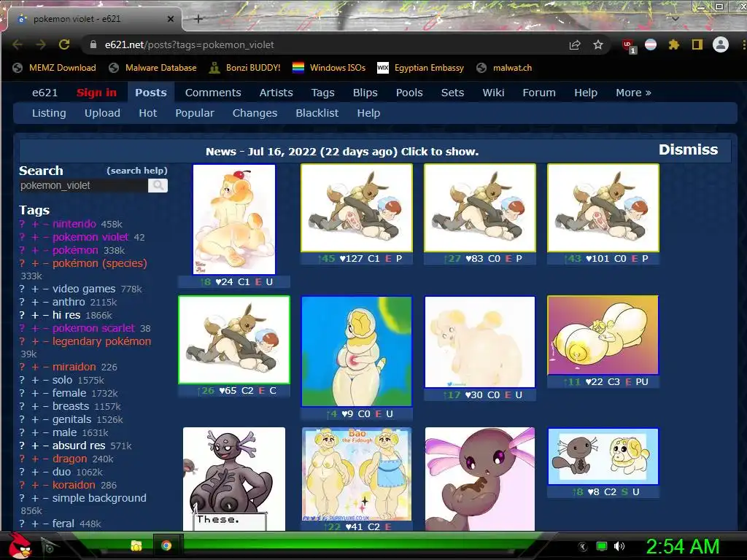
Task: Expand the News banner to show
Action: point(341,152)
